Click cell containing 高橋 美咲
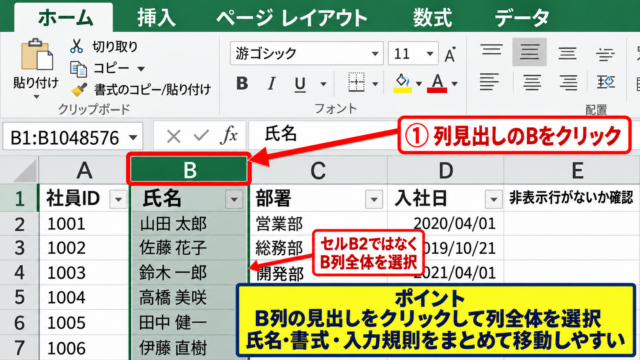This screenshot has height=360, width=640. pos(184,298)
